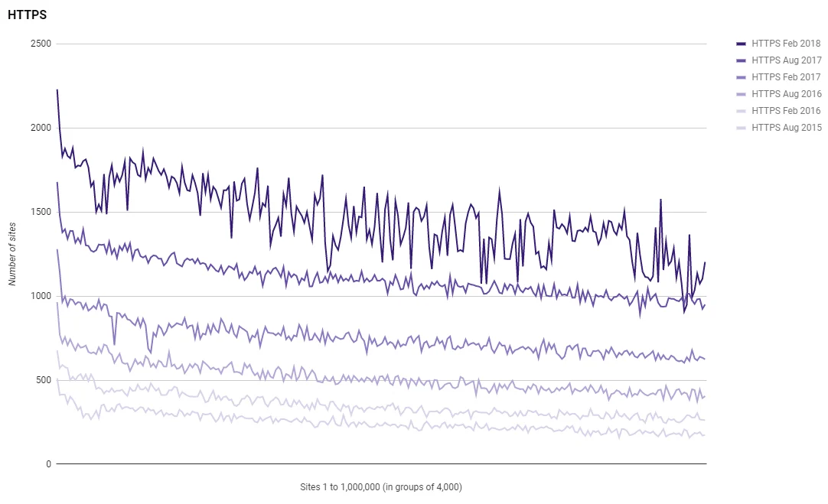Screen dimensions: 828x504
Task: Click the HTTPS Aug 2017 legend swatch
Action: click(741, 60)
